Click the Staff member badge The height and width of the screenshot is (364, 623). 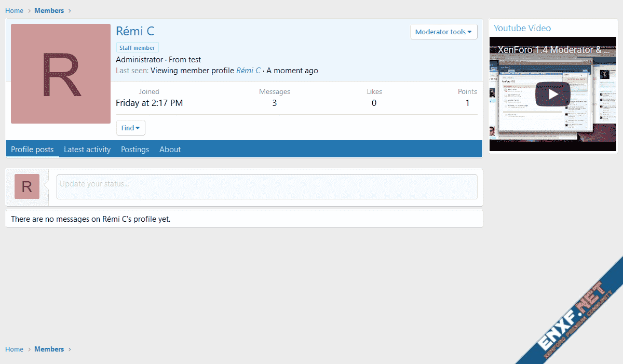click(x=137, y=48)
